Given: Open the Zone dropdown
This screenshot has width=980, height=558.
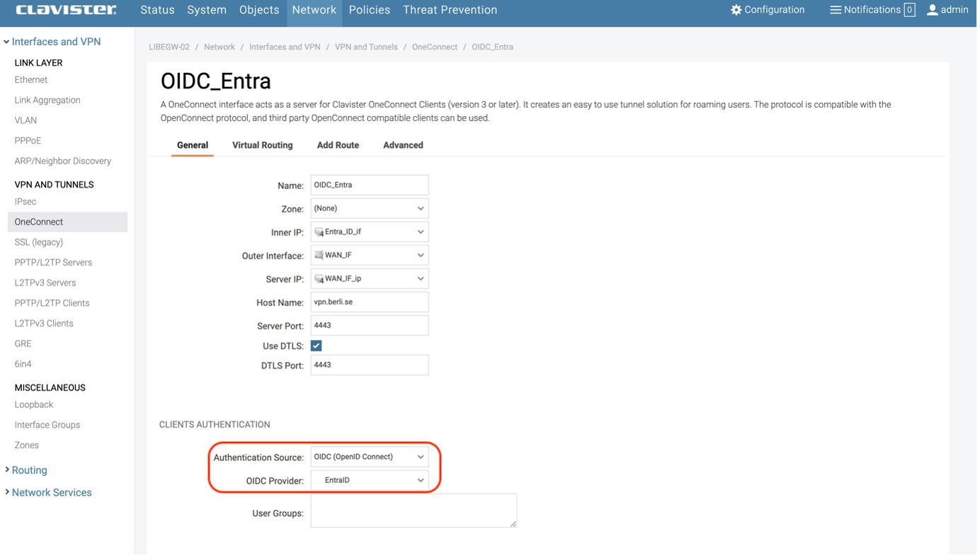Looking at the screenshot, I should 370,208.
